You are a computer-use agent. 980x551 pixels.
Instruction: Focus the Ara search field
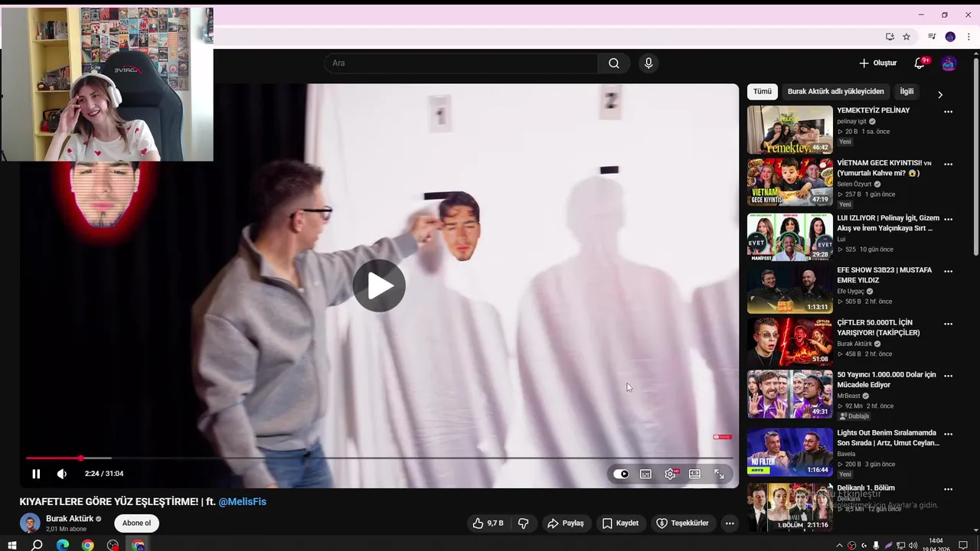[462, 64]
